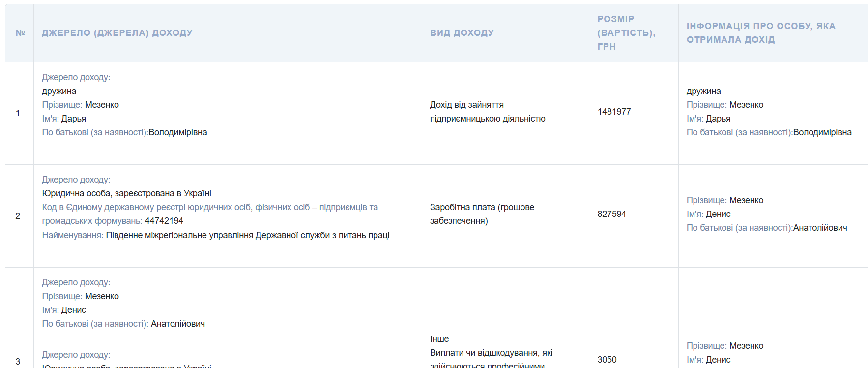Viewport: 868px width, 368px height.
Task: Click 'Володимірівна' in row 1 recipient column
Action: click(x=822, y=132)
